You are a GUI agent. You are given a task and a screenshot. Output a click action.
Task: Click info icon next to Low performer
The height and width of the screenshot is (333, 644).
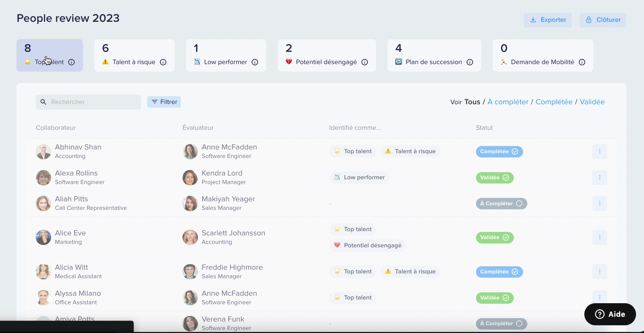click(x=255, y=62)
